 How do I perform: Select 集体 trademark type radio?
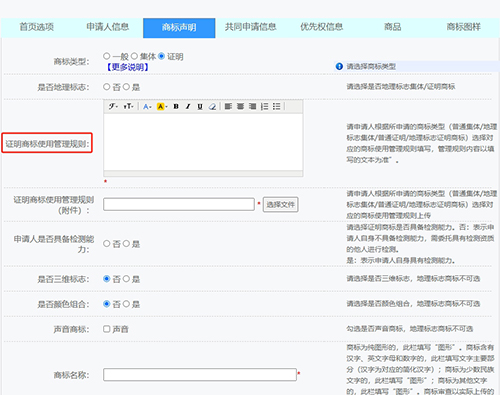coord(134,56)
